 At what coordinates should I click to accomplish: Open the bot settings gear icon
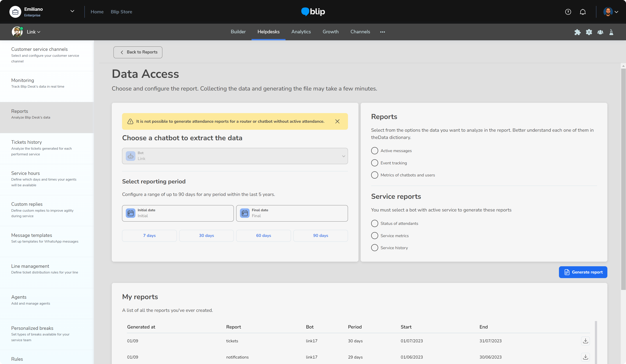click(589, 32)
